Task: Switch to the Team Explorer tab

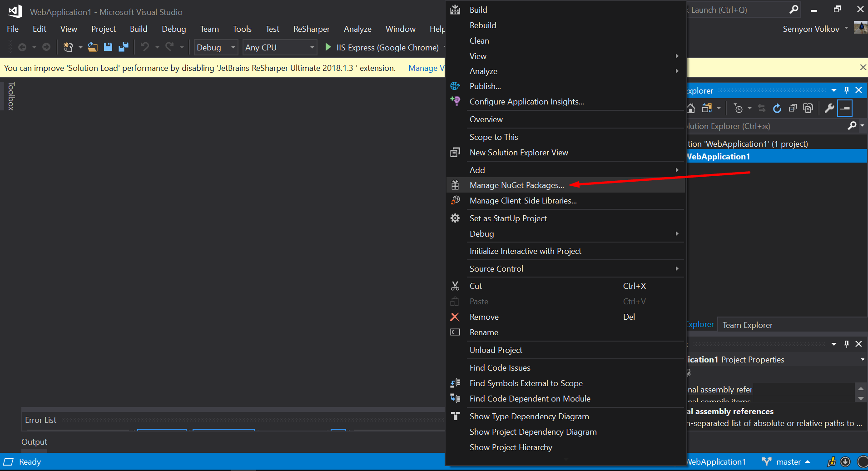Action: (747, 325)
